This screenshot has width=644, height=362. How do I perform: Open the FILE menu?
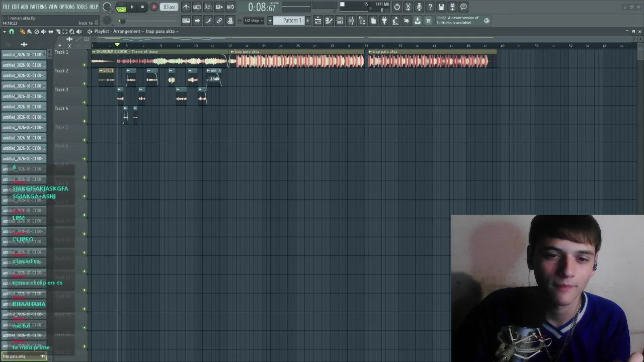(x=6, y=7)
